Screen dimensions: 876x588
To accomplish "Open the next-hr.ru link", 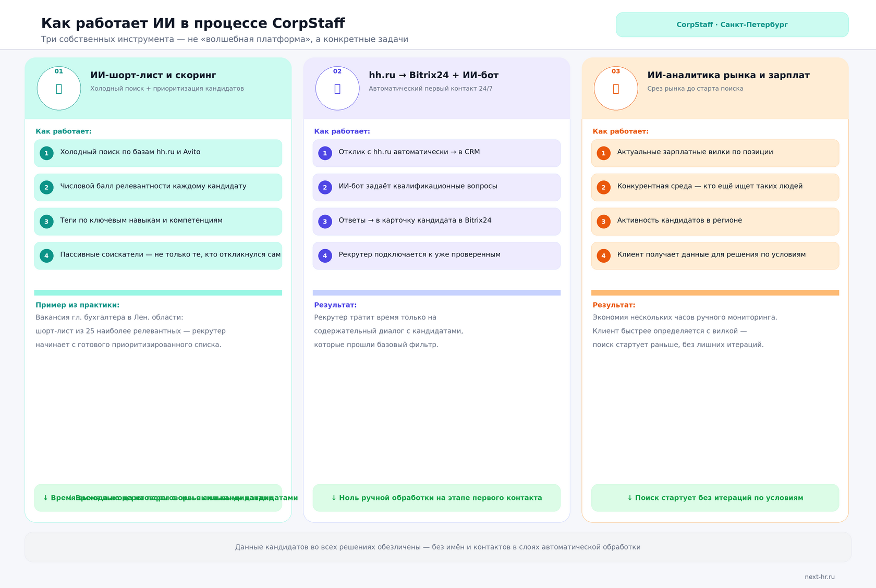I will pos(820,577).
